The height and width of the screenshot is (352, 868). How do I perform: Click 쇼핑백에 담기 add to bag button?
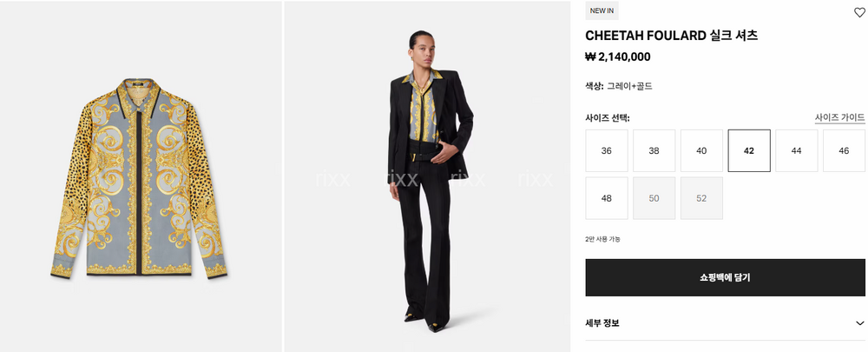click(x=725, y=277)
